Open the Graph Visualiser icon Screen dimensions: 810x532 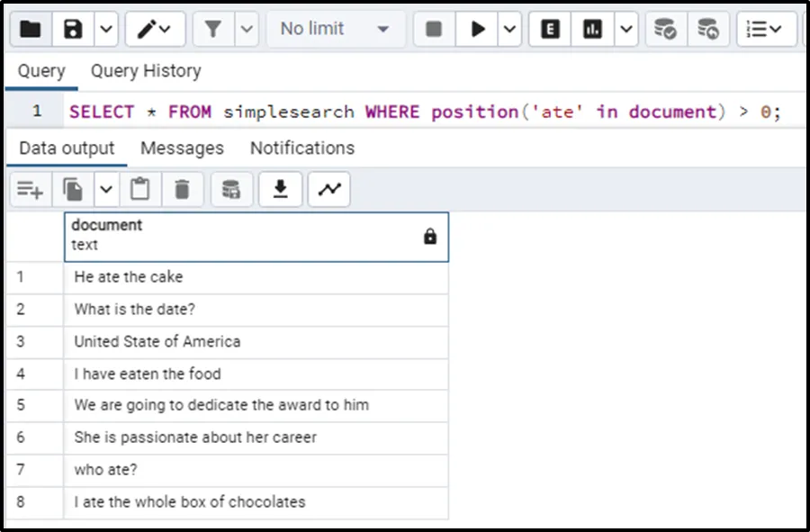[x=329, y=189]
